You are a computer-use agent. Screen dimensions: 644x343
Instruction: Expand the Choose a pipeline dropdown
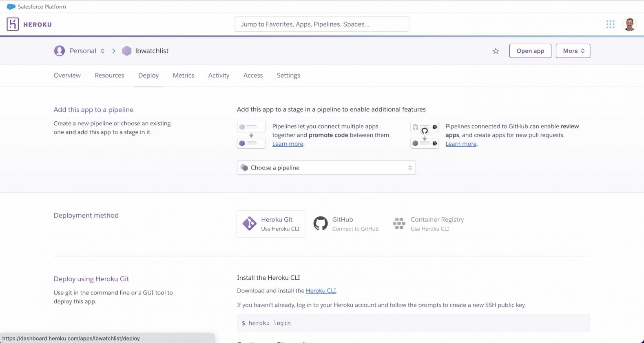pos(326,168)
